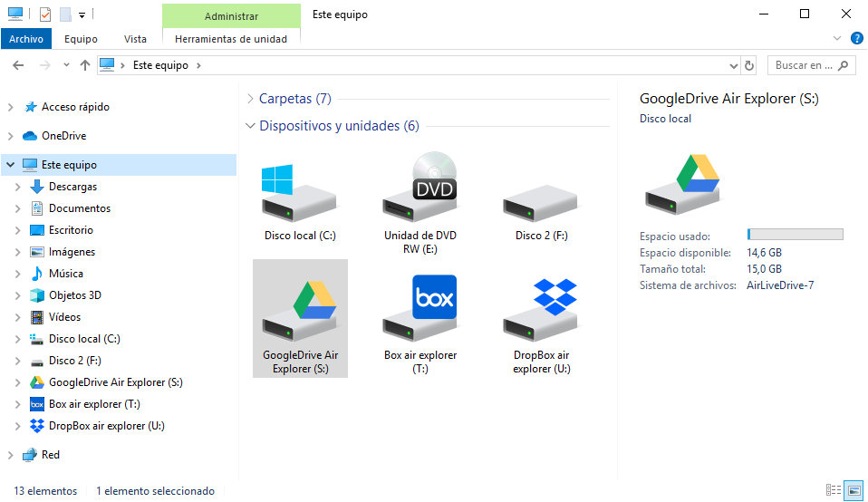
Task: Click the Red network icon
Action: [x=30, y=455]
